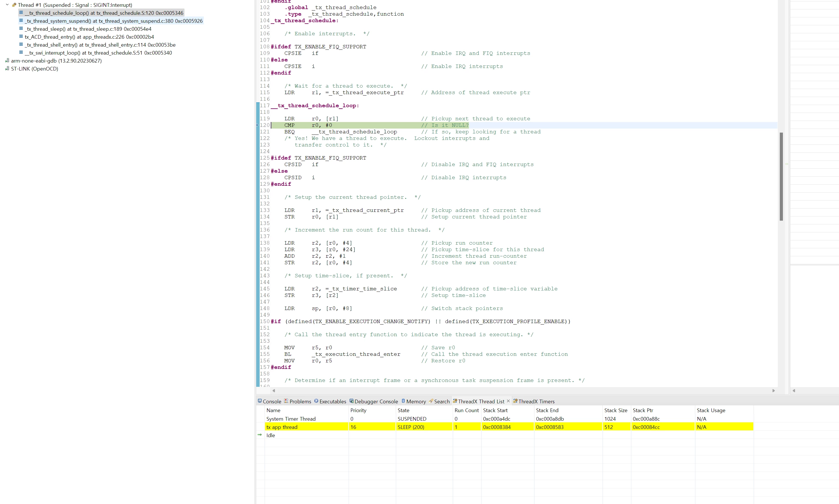Open the Debugger Console tab

(x=373, y=401)
